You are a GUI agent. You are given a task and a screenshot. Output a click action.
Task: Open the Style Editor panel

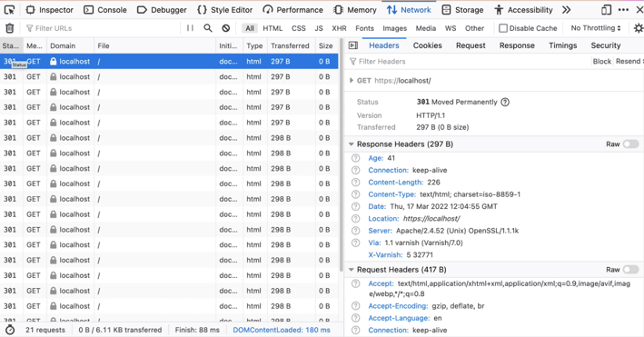pyautogui.click(x=224, y=10)
